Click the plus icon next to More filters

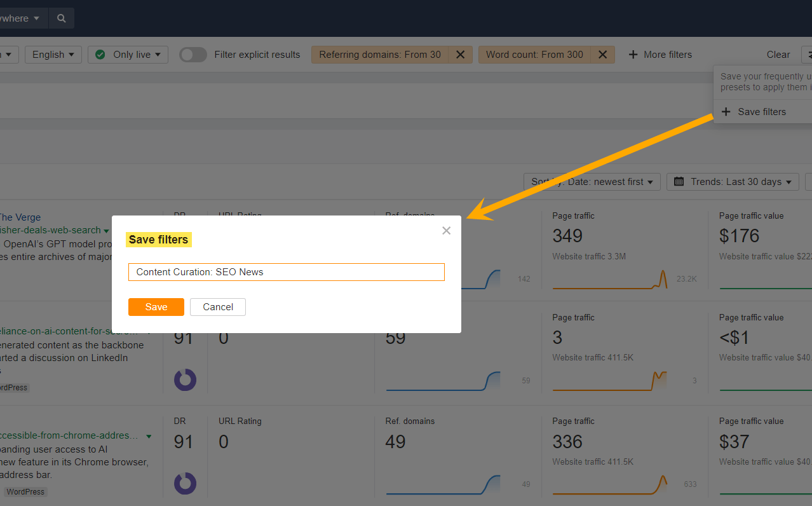pyautogui.click(x=633, y=55)
